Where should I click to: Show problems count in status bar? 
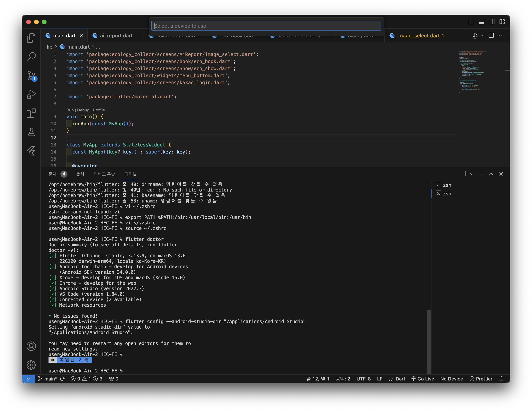(x=86, y=379)
